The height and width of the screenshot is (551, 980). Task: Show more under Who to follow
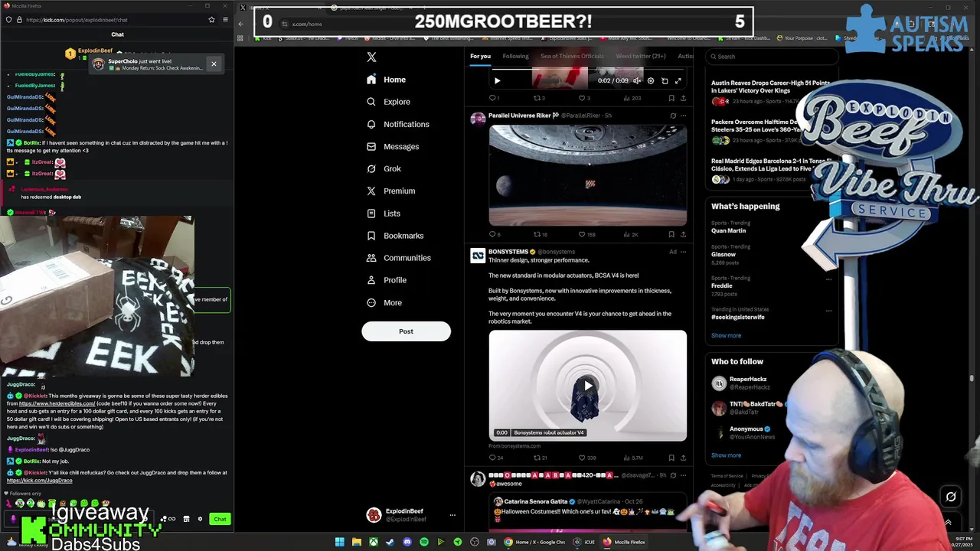(x=726, y=455)
